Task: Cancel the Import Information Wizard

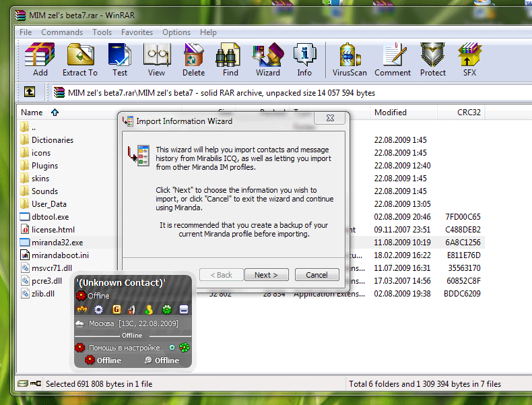Action: [317, 275]
